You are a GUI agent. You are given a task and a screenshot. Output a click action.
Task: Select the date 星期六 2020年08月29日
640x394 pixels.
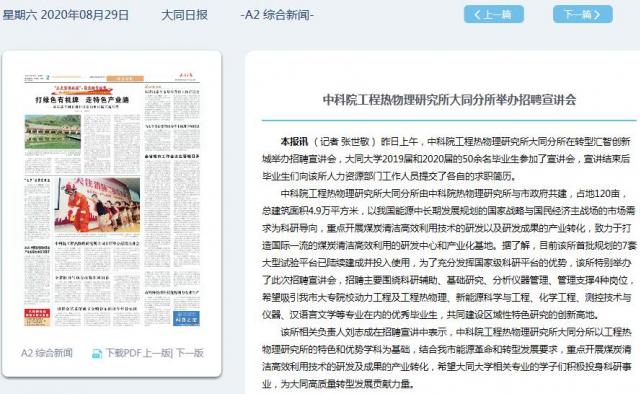coord(65,15)
